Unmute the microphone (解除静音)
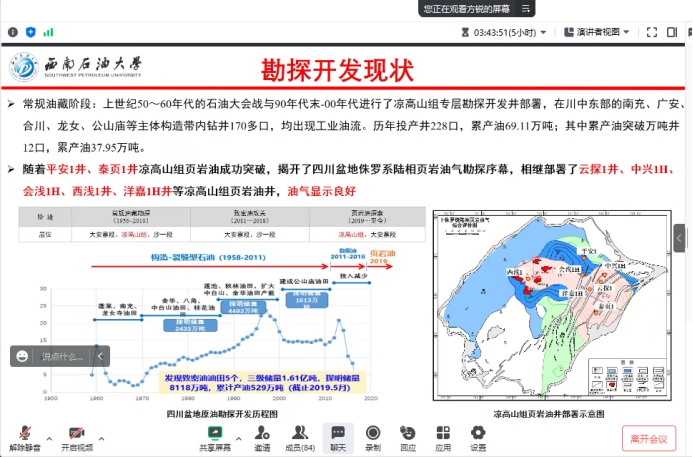 pos(22,434)
